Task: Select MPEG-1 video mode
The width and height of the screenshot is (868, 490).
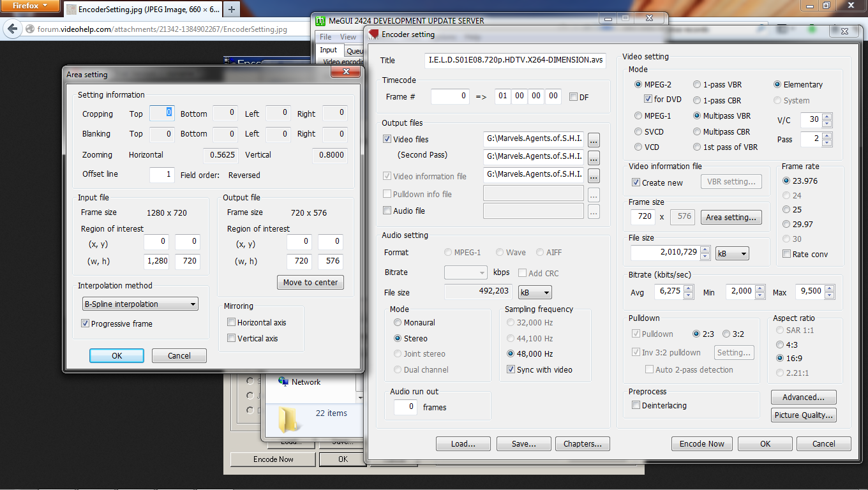Action: (638, 115)
